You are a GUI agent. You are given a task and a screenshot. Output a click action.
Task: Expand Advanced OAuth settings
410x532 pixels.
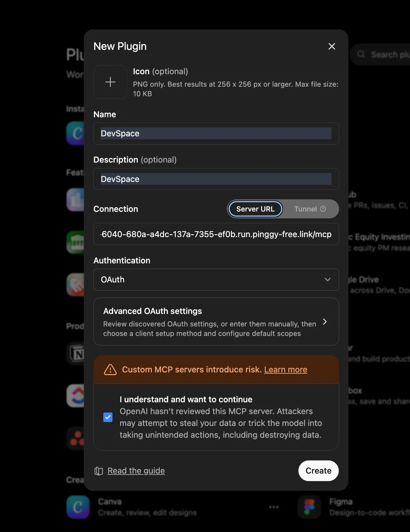[216, 321]
